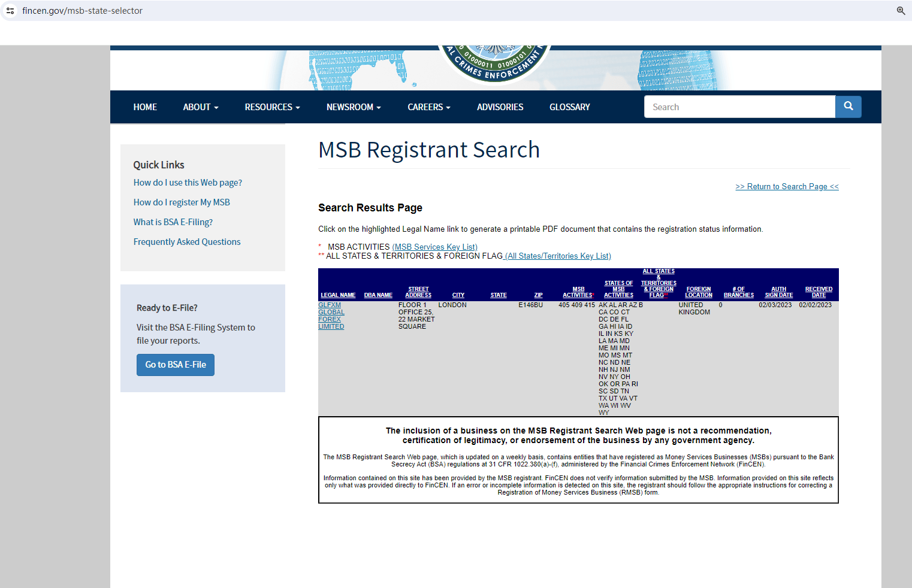The height and width of the screenshot is (588, 912).
Task: Click foreign location UNITED KINGDOM cell
Action: click(x=694, y=309)
